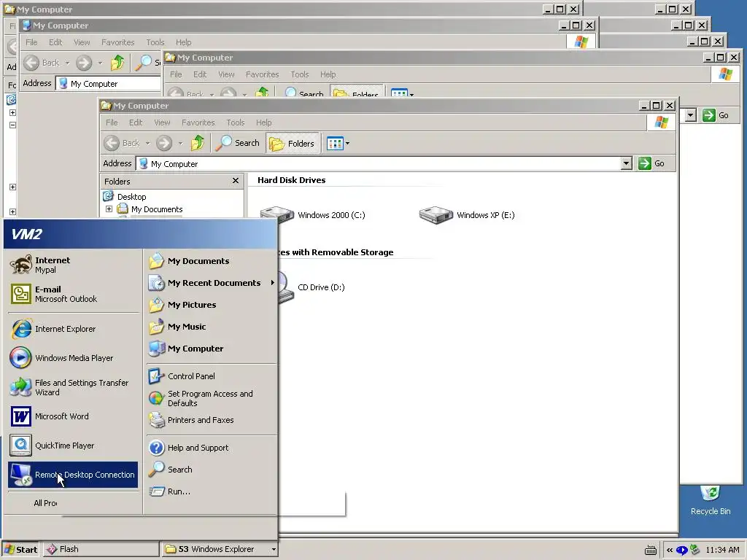
Task: Open Edit menu in front My Computer window
Action: coord(136,122)
